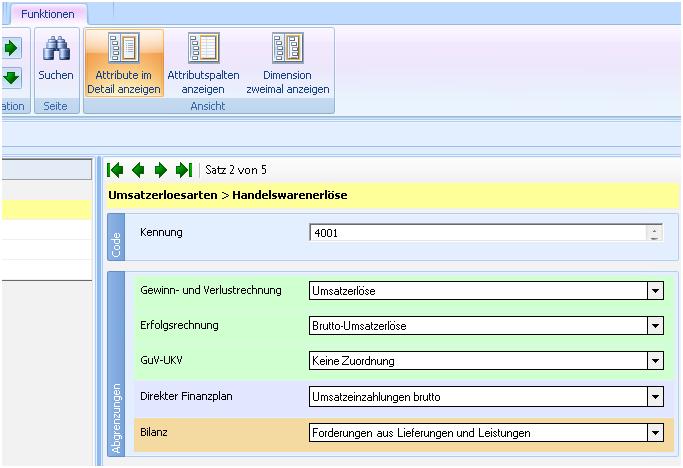The width and height of the screenshot is (683, 468).
Task: Click green down arrow in ribbon
Action: (11, 78)
